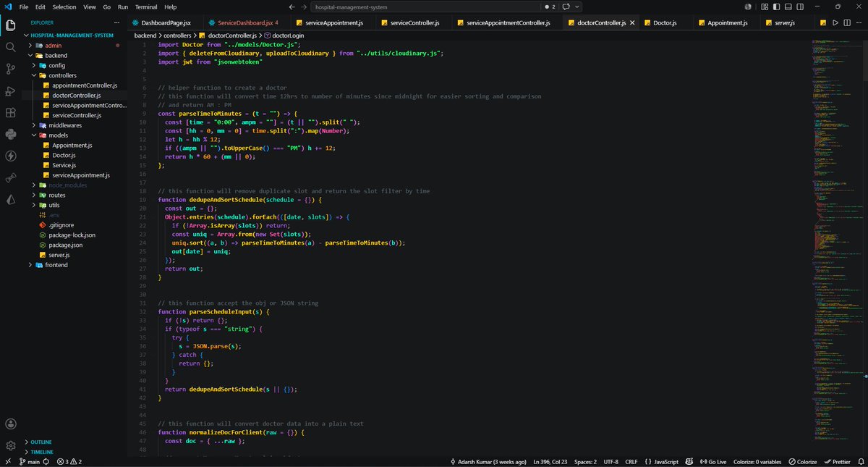
Task: Close the doctorController.js tab
Action: click(x=633, y=23)
